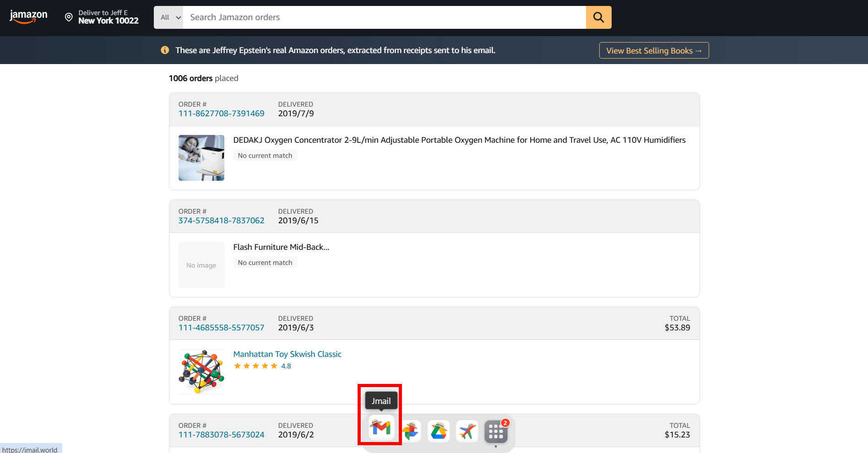Open the triangle drive app in dock
868x453 pixels.
click(x=439, y=431)
